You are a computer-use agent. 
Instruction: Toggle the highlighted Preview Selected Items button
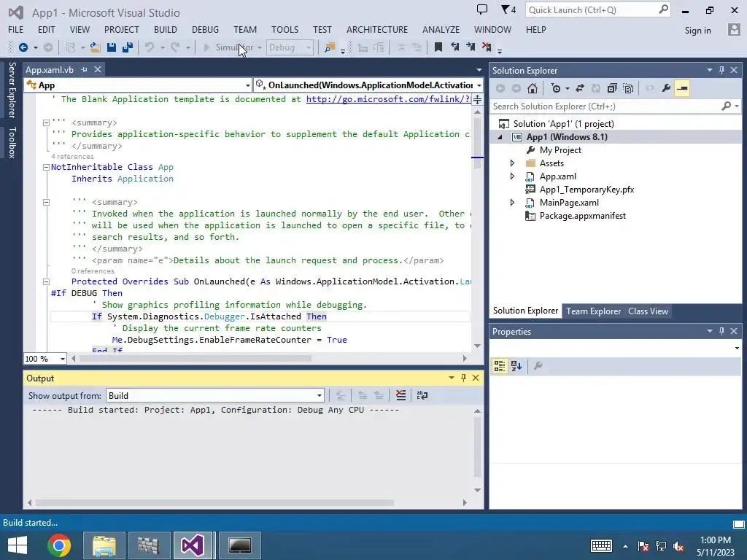pos(682,88)
